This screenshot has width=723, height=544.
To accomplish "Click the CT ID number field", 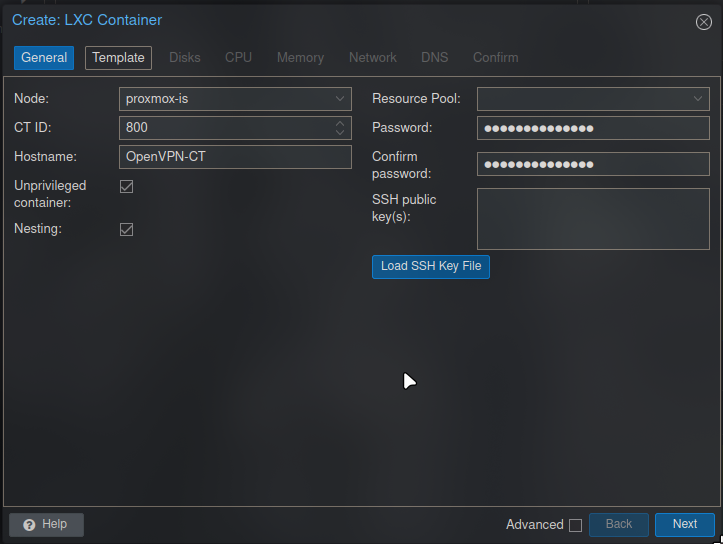I will [x=225, y=128].
